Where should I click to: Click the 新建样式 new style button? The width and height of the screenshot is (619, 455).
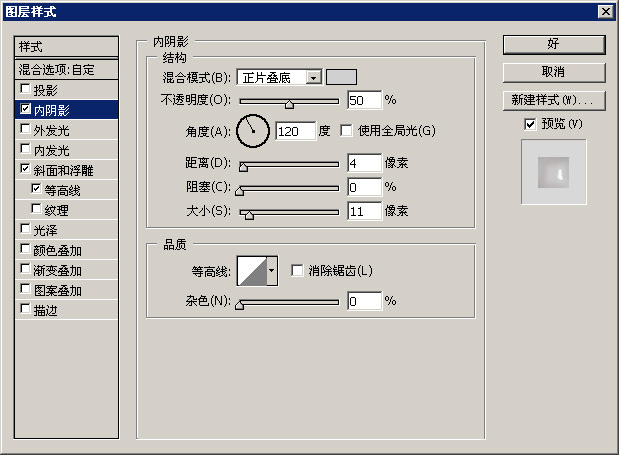554,100
